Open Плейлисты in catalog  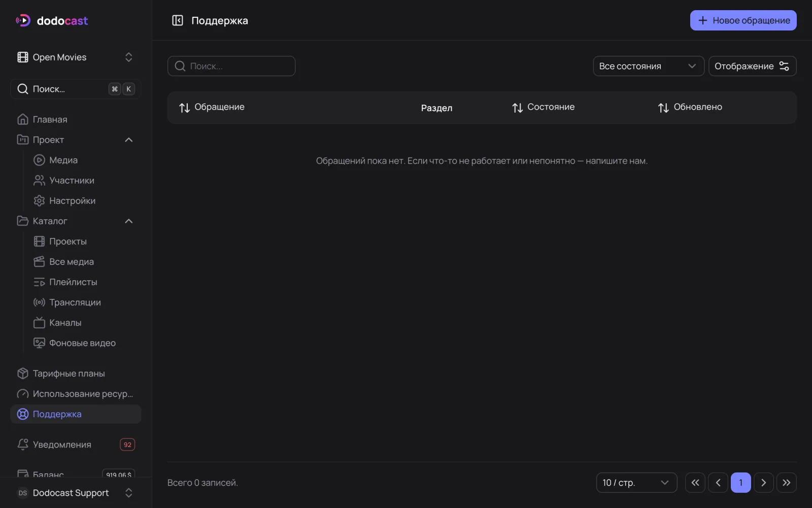pyautogui.click(x=84, y=282)
